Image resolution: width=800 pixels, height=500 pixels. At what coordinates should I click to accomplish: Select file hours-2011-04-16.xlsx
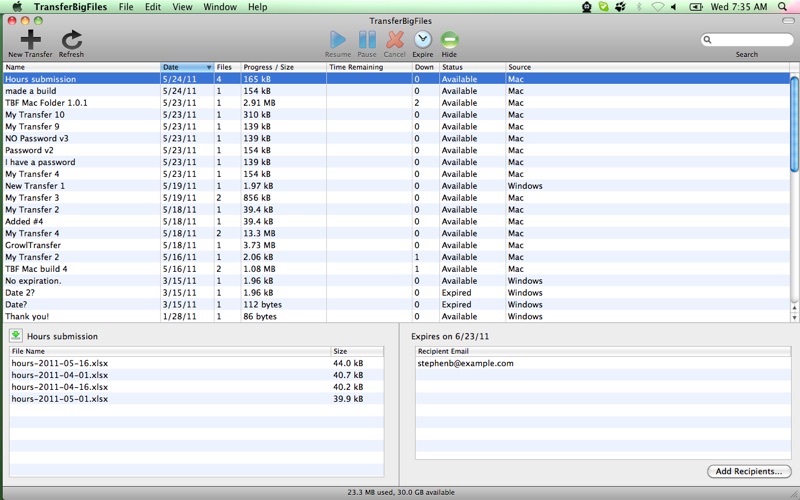[196, 387]
